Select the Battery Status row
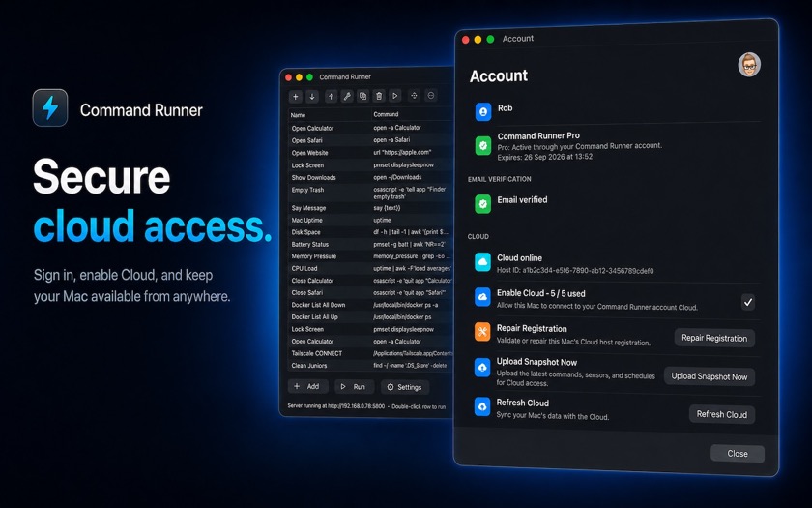Viewport: 812px width, 508px height. coord(369,244)
